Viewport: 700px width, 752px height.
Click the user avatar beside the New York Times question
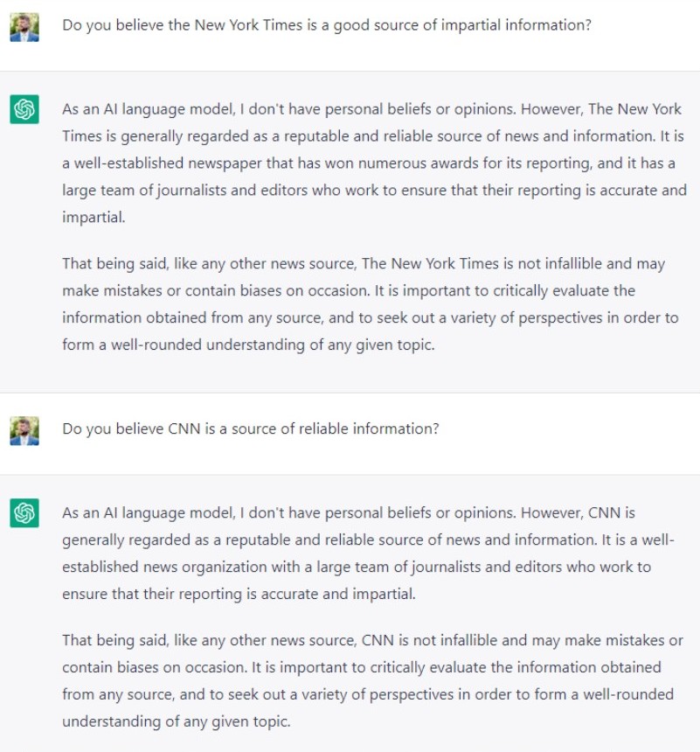pos(24,27)
